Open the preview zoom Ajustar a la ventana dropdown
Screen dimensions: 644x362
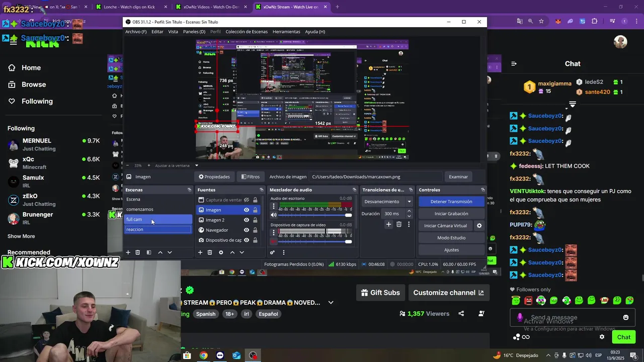[197, 165]
